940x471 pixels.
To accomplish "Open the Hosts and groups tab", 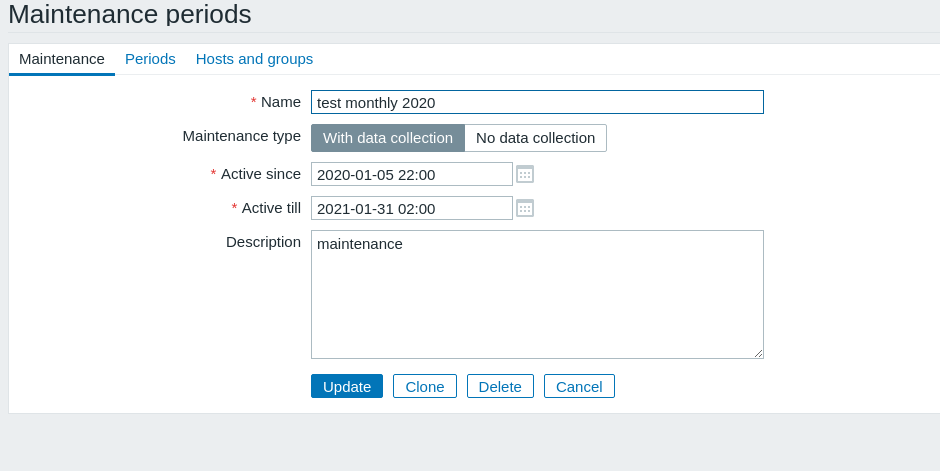I will (254, 59).
